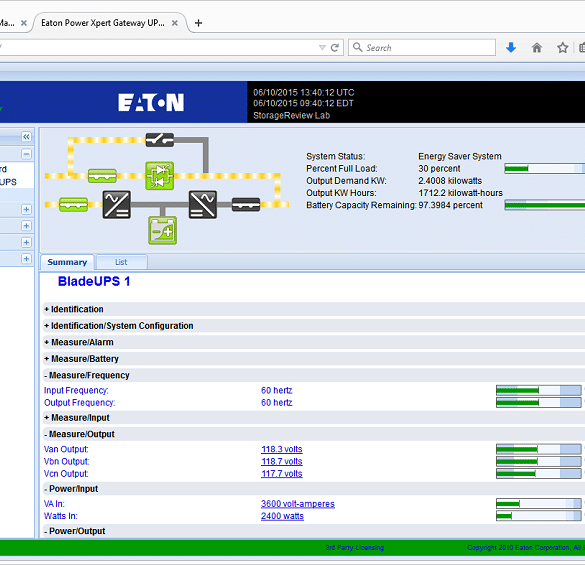Click the Energy Saver System status value
This screenshot has width=585, height=565.
(460, 156)
